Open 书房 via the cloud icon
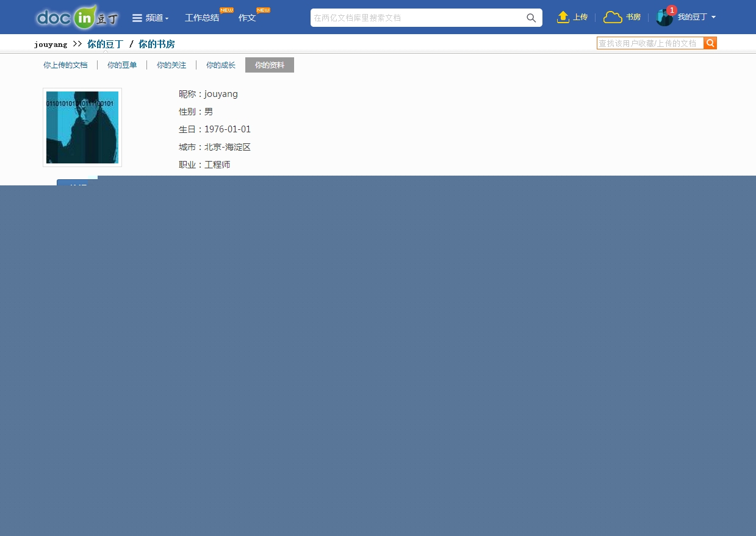This screenshot has height=536, width=756. point(613,17)
